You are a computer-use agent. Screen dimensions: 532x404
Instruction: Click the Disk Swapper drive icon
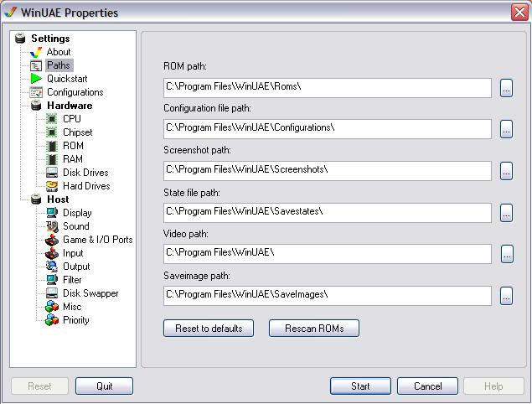pyautogui.click(x=52, y=293)
